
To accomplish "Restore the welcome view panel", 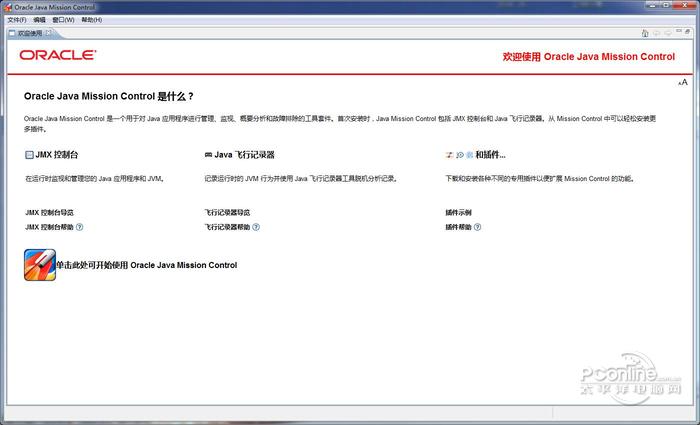I will pyautogui.click(x=688, y=31).
